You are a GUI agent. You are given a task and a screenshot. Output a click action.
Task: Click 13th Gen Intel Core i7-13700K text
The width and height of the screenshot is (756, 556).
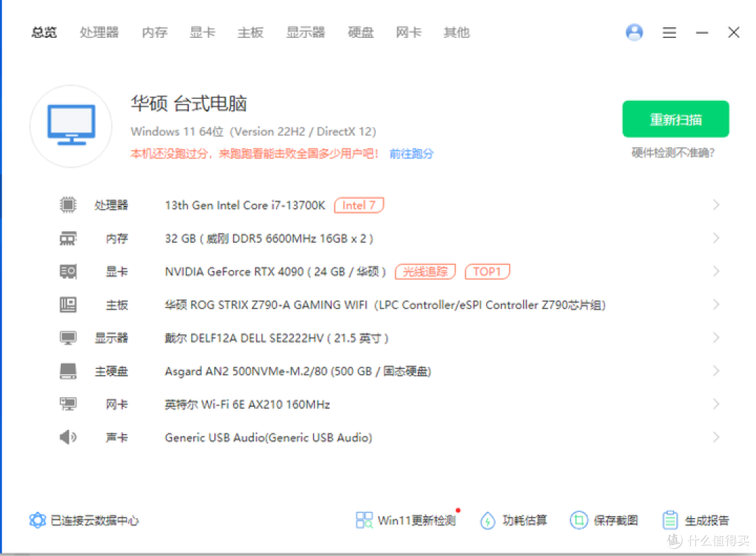tap(245, 205)
